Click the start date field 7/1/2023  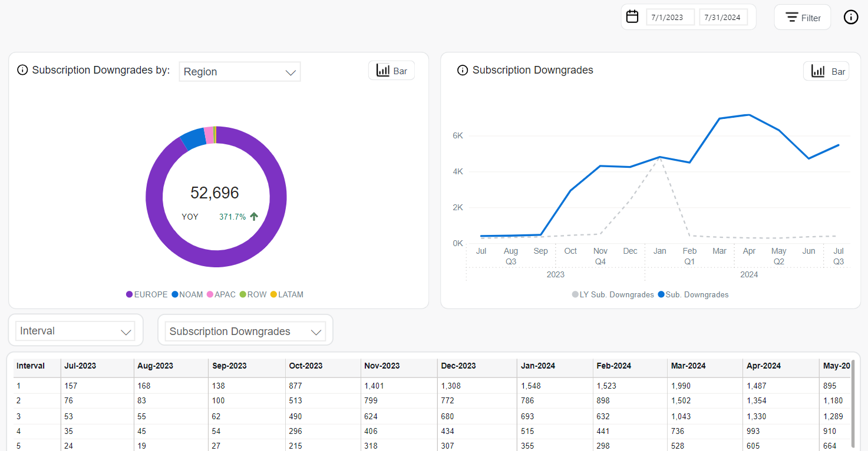coord(670,17)
